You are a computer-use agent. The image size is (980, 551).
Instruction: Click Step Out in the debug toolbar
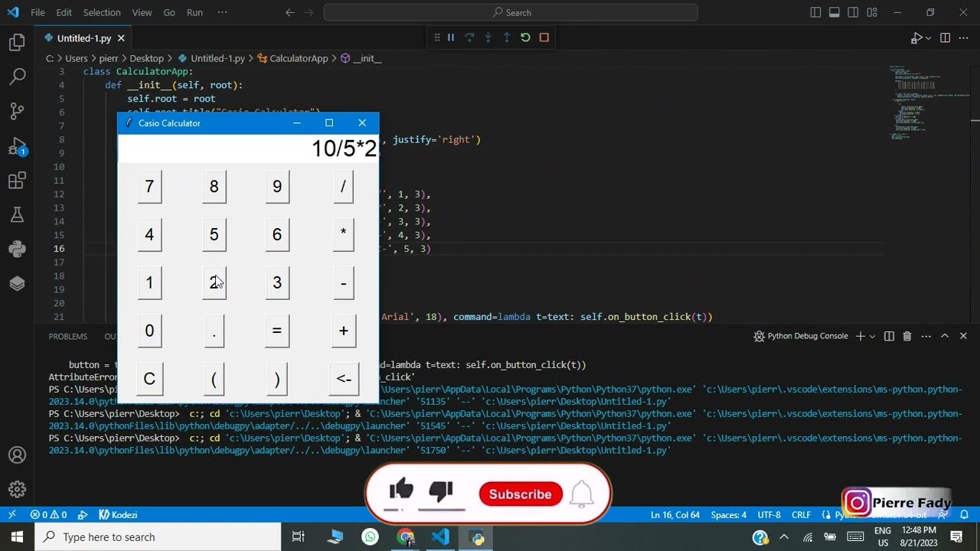point(506,37)
